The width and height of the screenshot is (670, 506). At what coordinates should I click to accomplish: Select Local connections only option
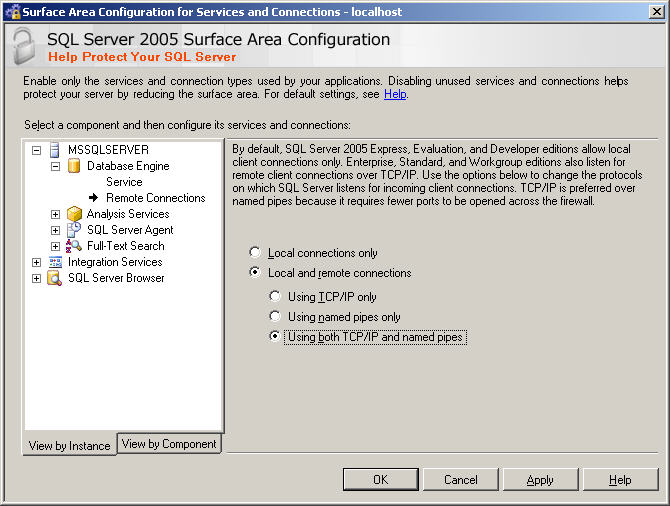tap(255, 254)
